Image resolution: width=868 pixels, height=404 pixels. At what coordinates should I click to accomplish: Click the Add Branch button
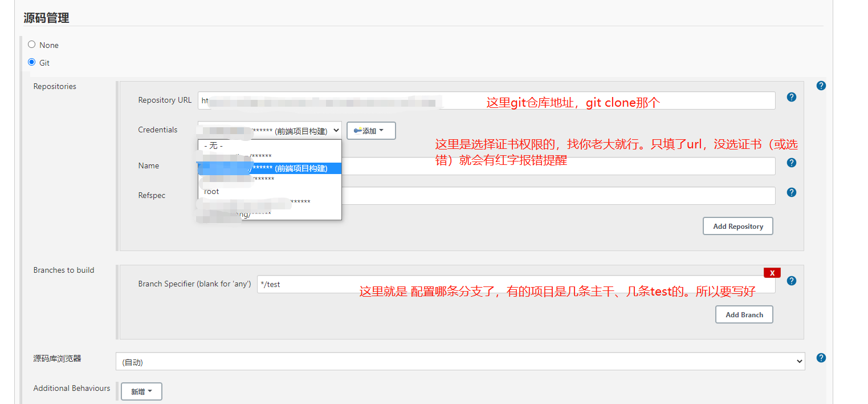[x=744, y=314]
